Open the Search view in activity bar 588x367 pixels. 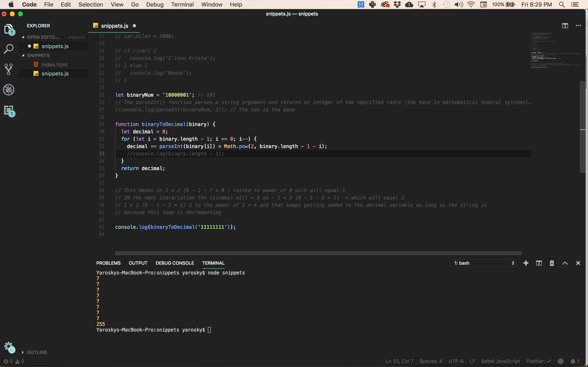point(9,49)
